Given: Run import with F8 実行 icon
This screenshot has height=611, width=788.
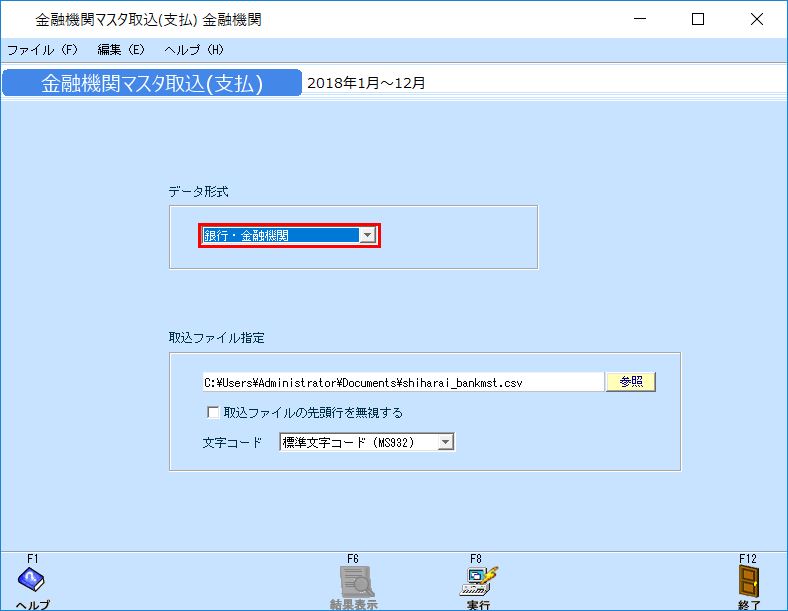Looking at the screenshot, I should coord(478,581).
